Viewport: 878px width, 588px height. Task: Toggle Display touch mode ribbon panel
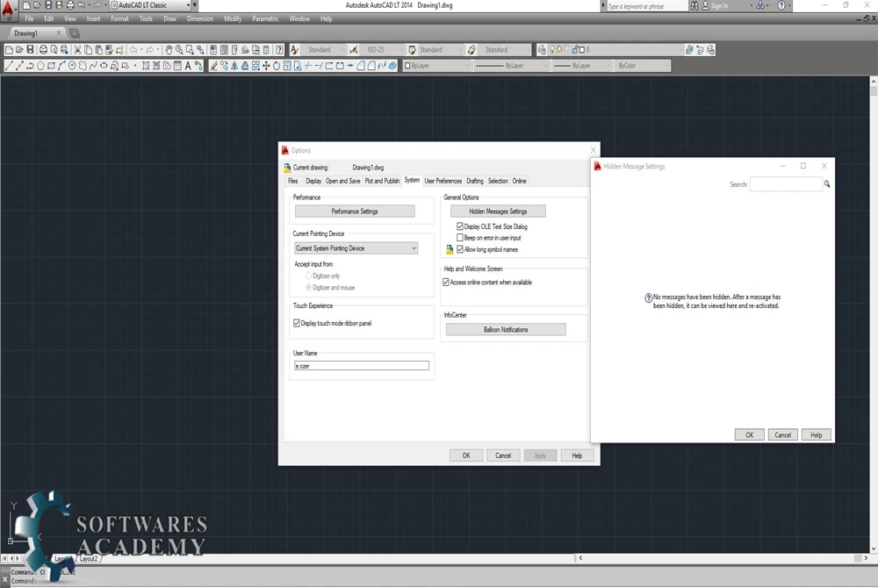(x=297, y=323)
